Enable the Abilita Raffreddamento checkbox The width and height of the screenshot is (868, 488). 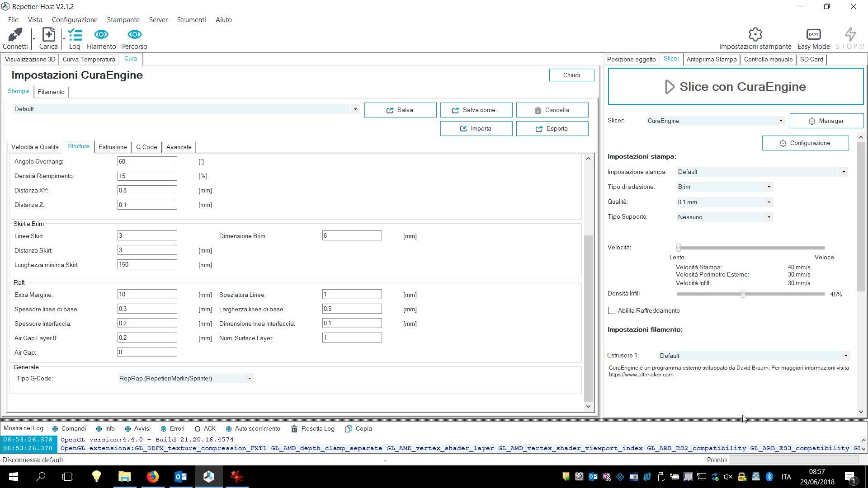[612, 310]
